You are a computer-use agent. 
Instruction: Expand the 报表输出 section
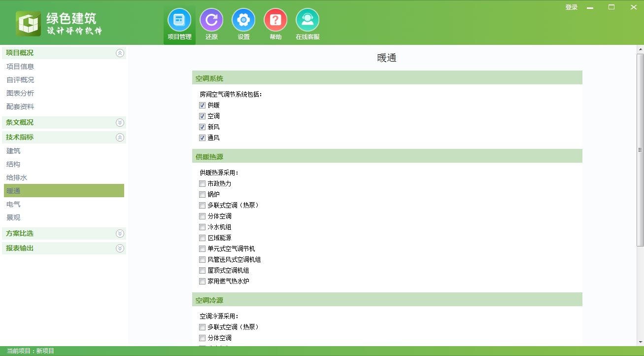pyautogui.click(x=120, y=249)
